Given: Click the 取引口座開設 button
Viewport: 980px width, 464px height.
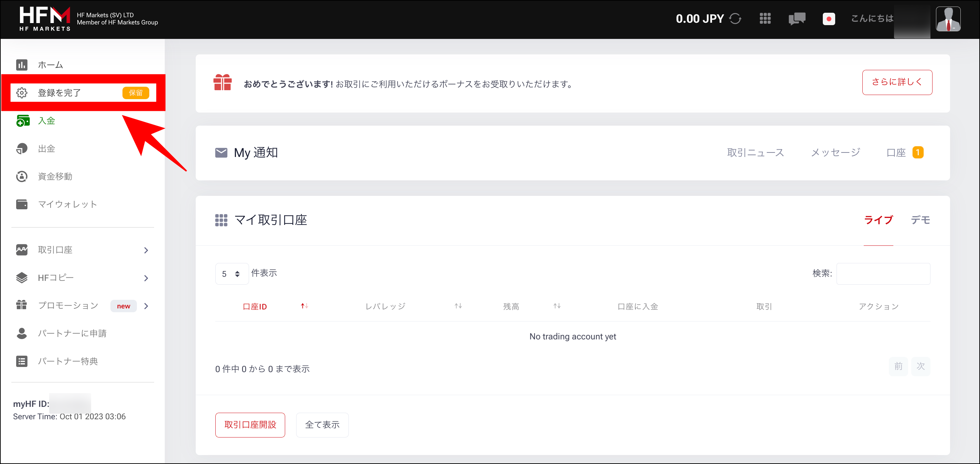Looking at the screenshot, I should [x=250, y=425].
